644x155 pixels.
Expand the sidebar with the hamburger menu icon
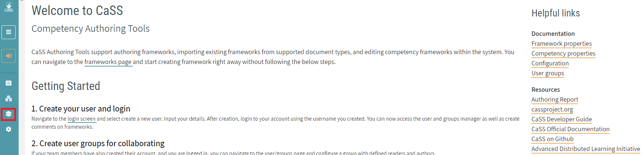[9, 32]
